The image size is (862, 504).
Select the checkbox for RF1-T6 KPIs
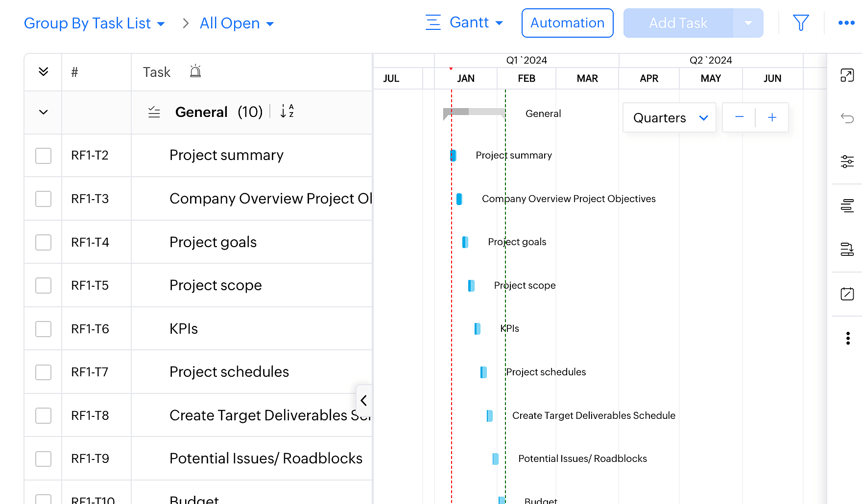coord(44,329)
